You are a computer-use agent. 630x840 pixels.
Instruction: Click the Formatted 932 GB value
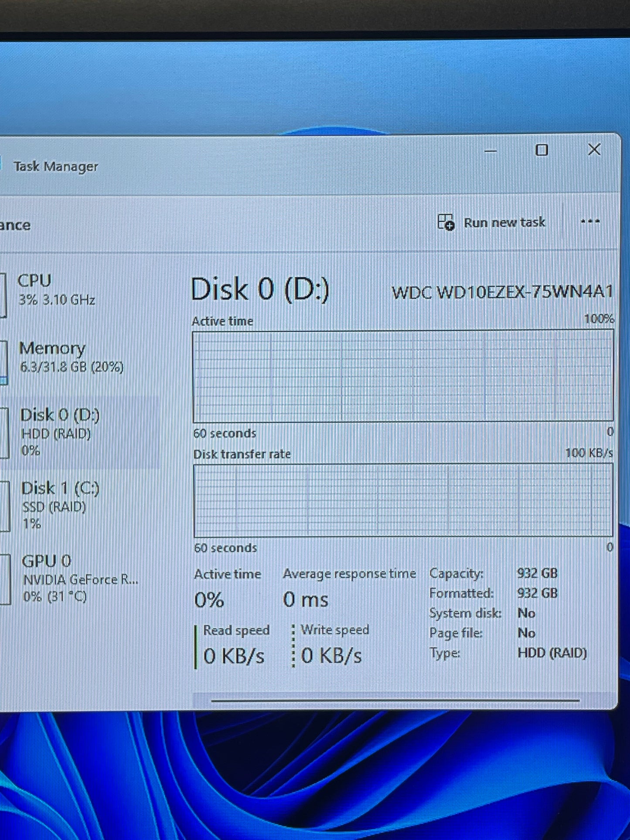point(537,593)
